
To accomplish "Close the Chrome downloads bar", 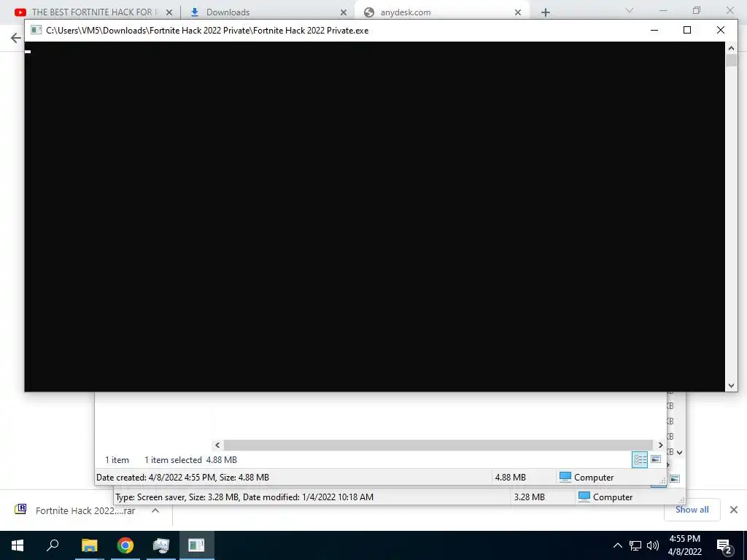I will coord(734,510).
